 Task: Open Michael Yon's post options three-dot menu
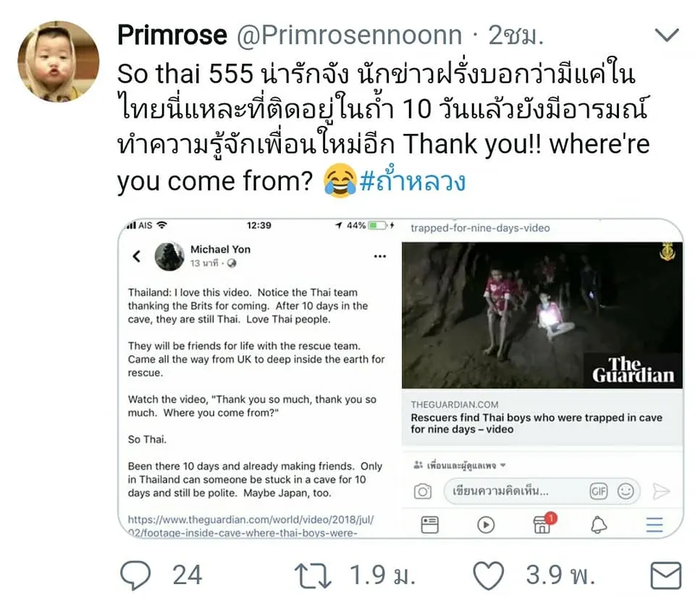[x=380, y=256]
